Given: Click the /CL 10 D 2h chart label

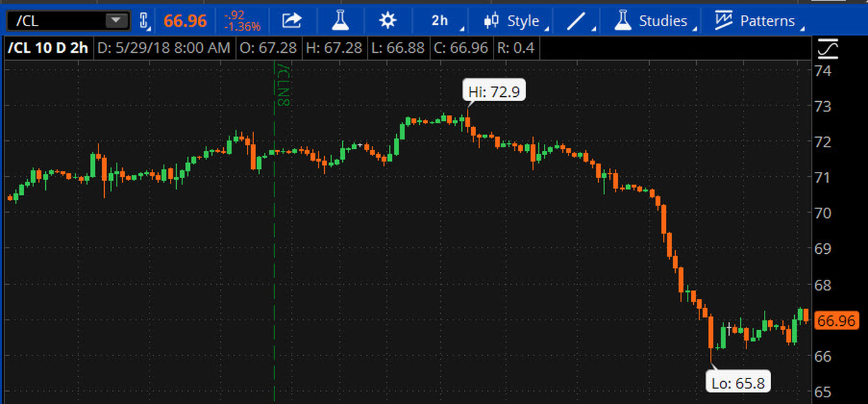Looking at the screenshot, I should (x=48, y=48).
